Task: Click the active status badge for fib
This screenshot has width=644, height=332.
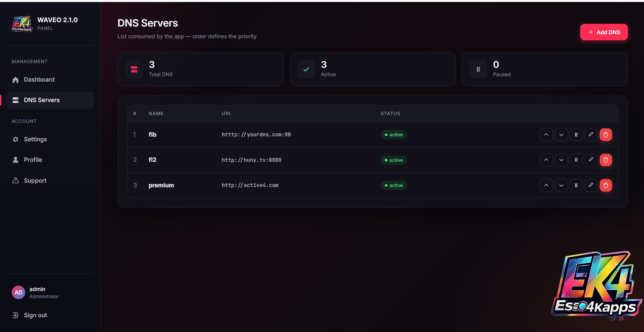Action: click(x=394, y=135)
